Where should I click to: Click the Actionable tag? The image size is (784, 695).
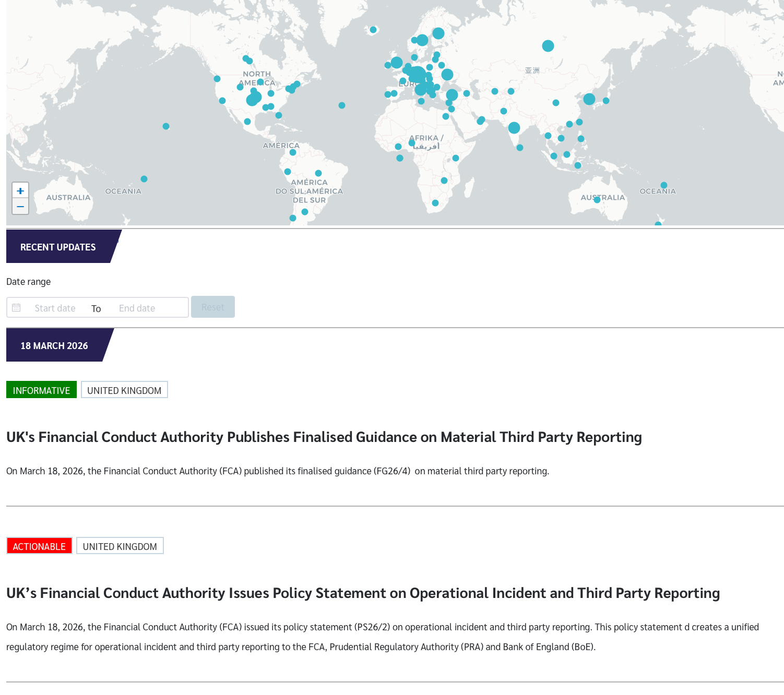(39, 546)
